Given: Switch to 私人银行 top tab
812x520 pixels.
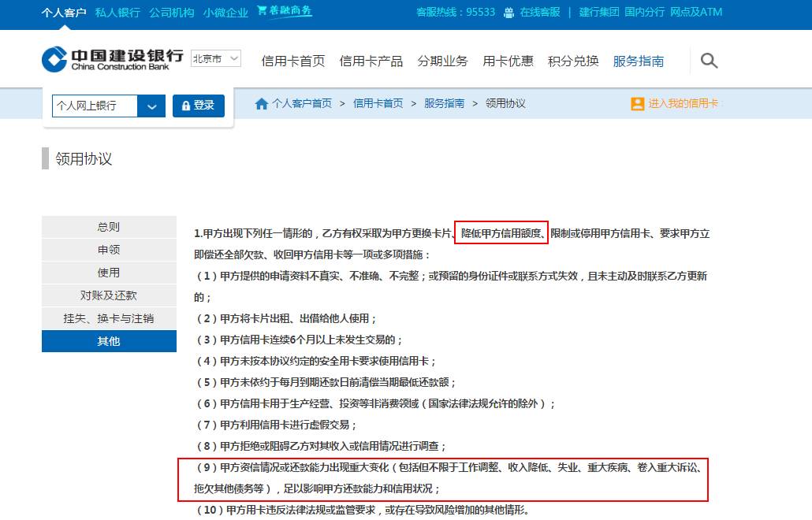Looking at the screenshot, I should pyautogui.click(x=117, y=13).
